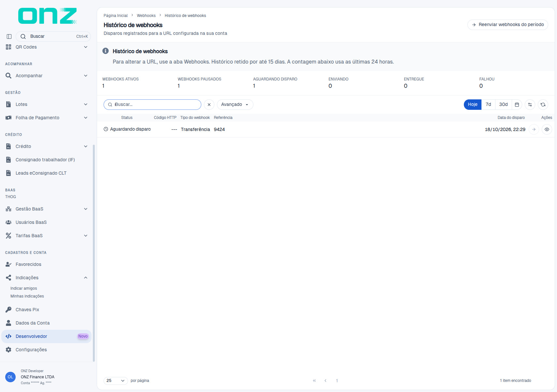Open the 25 per page dropdown
Screen dimensions: 557x392
[116, 381]
